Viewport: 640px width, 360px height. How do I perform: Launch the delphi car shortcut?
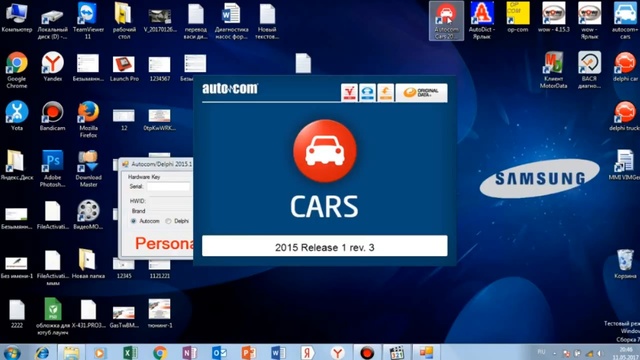tap(625, 66)
